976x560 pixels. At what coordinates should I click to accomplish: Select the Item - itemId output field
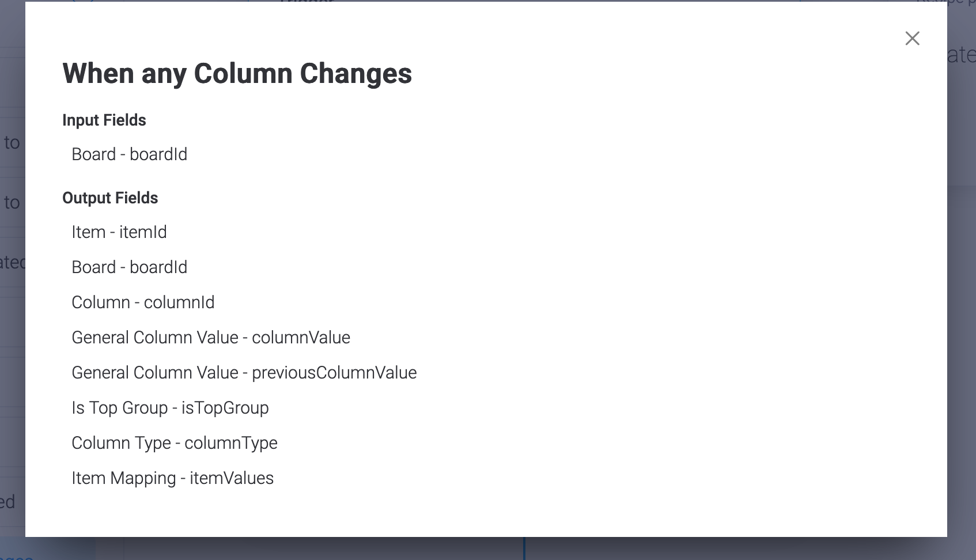point(119,232)
